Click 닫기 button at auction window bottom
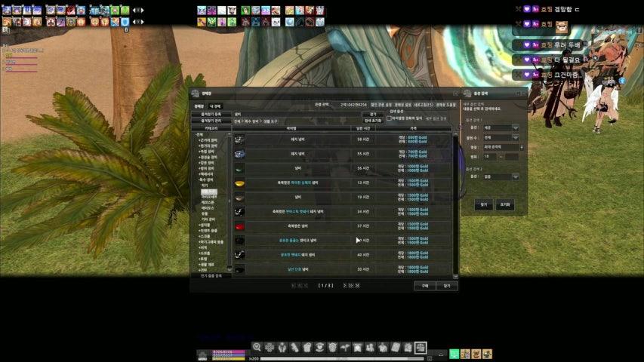Screen dimensions: 644x362 [x=447, y=286]
